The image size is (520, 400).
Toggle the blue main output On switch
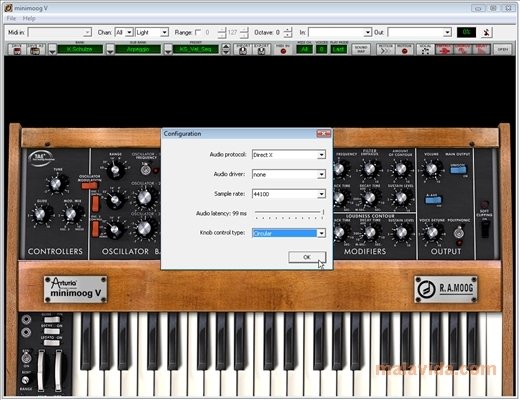458,169
